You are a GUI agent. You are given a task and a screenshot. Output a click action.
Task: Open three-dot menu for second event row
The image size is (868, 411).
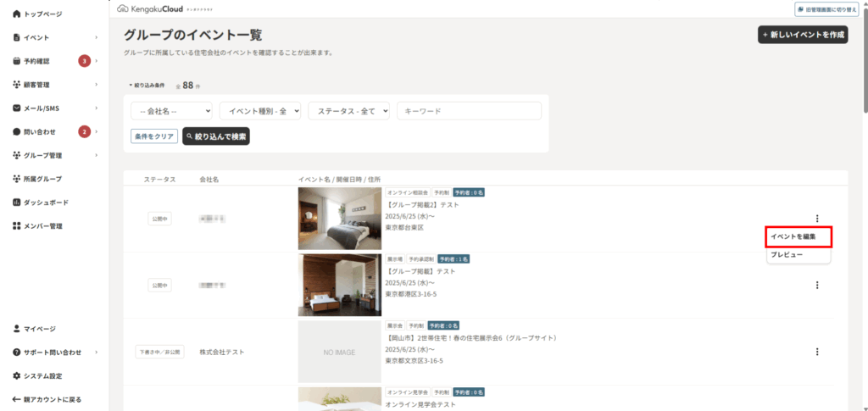pyautogui.click(x=816, y=286)
